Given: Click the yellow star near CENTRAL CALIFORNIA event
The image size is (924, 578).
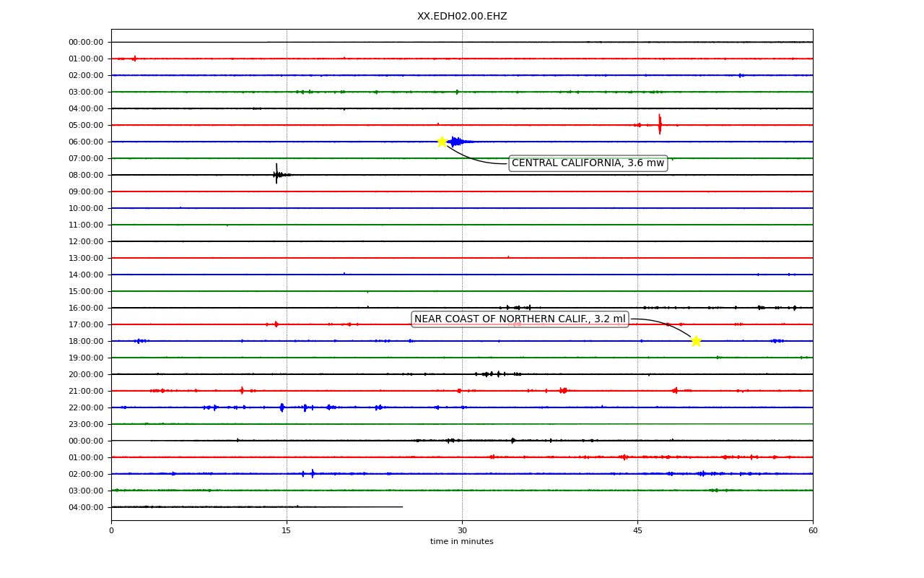Looking at the screenshot, I should [442, 142].
